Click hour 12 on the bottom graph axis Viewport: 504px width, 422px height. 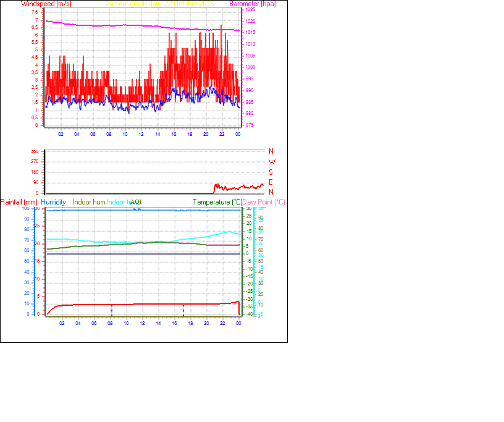pyautogui.click(x=142, y=323)
